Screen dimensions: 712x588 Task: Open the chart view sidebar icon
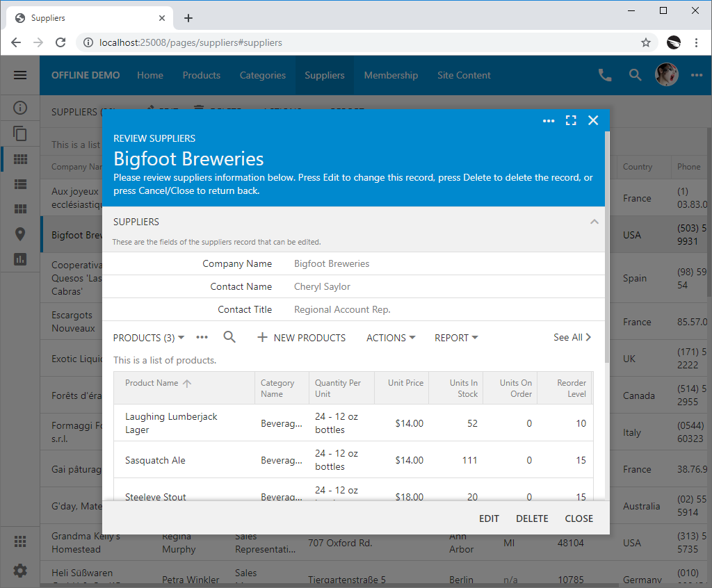click(20, 259)
